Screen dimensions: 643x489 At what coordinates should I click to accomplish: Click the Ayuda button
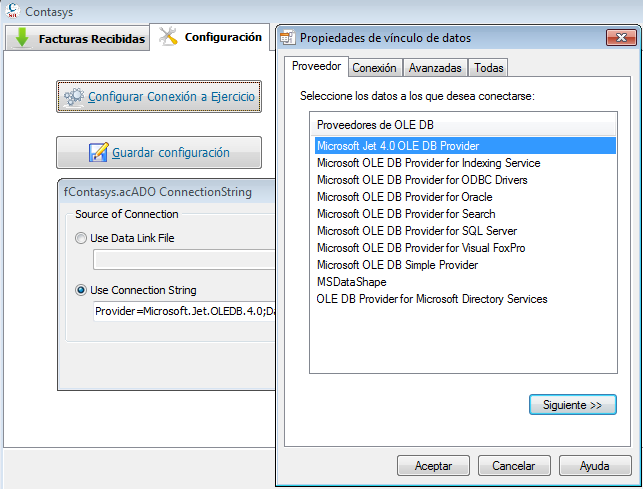595,466
